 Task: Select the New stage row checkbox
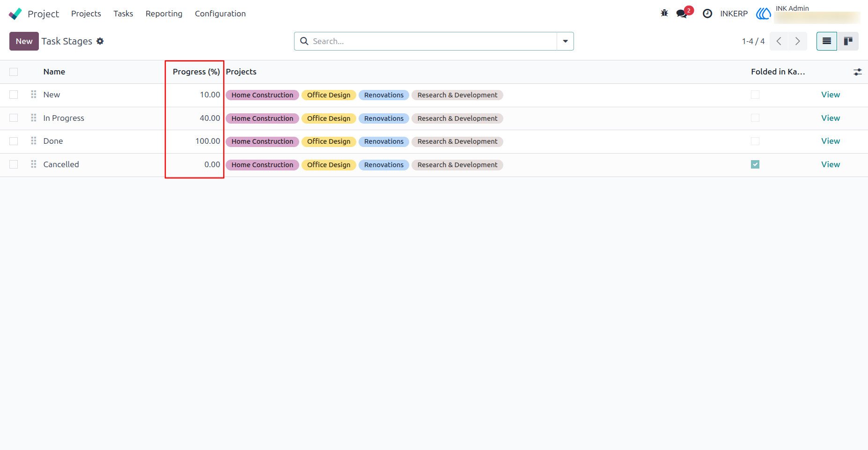pyautogui.click(x=14, y=95)
